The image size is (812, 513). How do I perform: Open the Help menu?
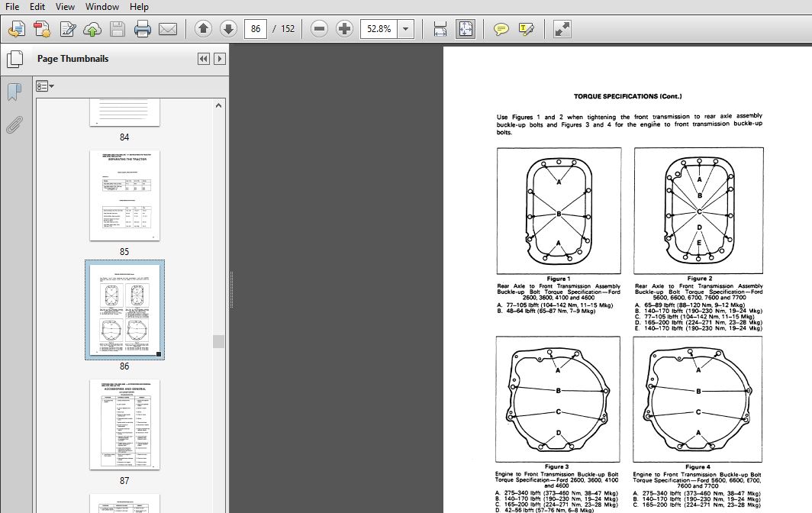[139, 7]
